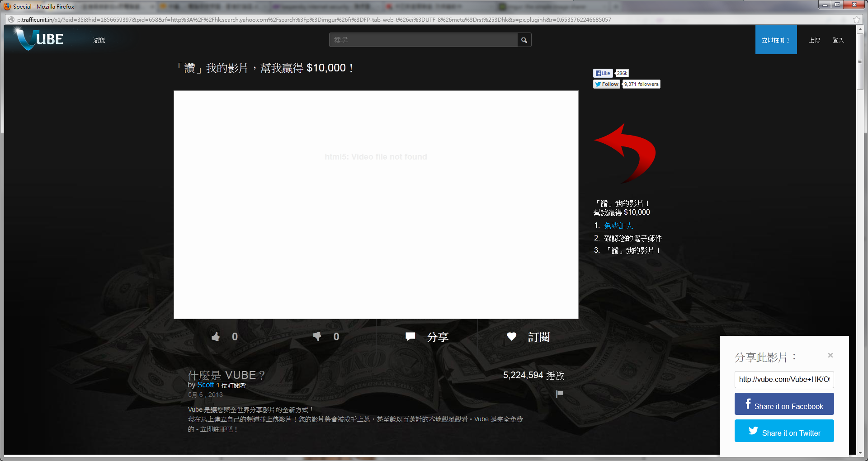868x461 pixels.
Task: Click the dislike count 0 beside thumbs-down
Action: [336, 337]
